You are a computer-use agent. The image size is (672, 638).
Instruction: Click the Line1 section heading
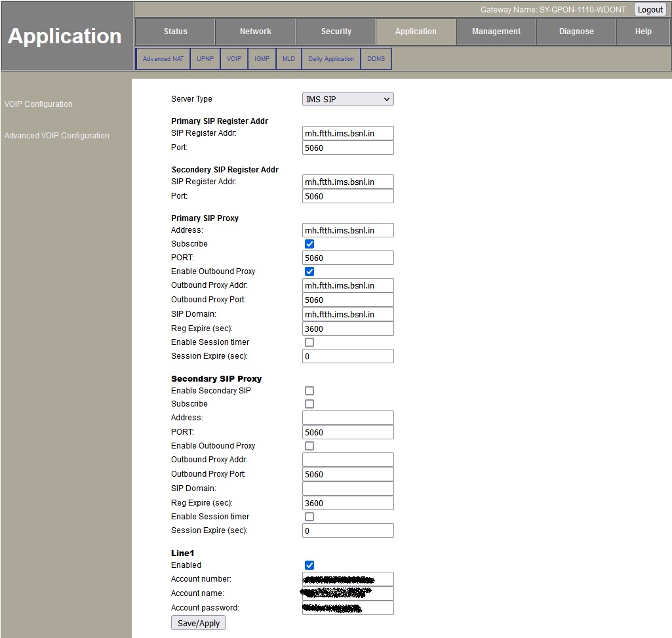(x=182, y=553)
